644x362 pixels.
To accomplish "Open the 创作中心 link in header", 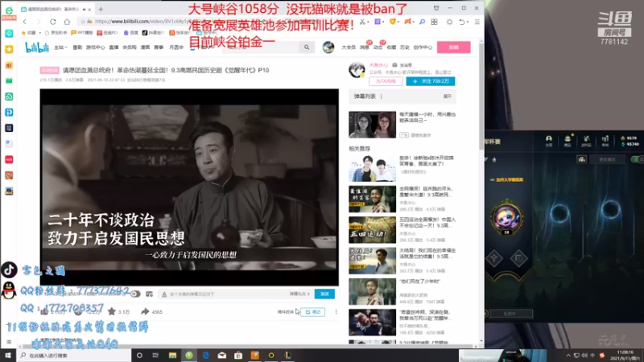I will (x=423, y=47).
